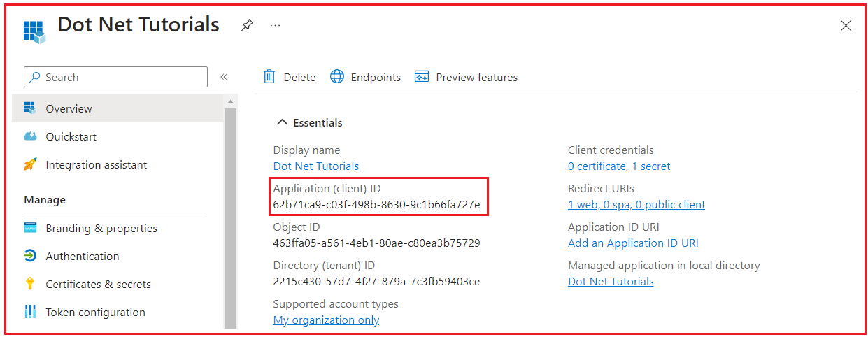Click the Authentication icon in sidebar
Image resolution: width=868 pixels, height=337 pixels.
pos(29,256)
